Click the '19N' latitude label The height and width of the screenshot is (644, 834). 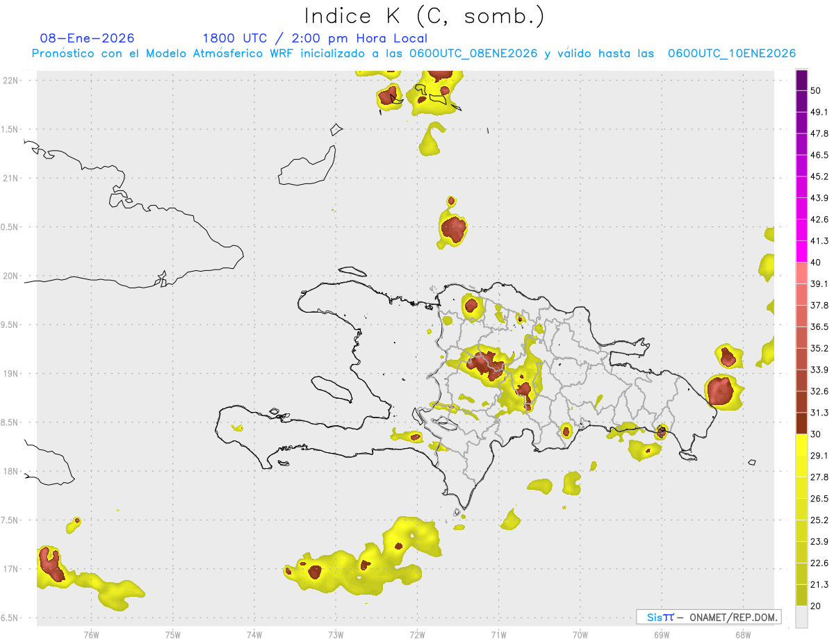click(12, 373)
